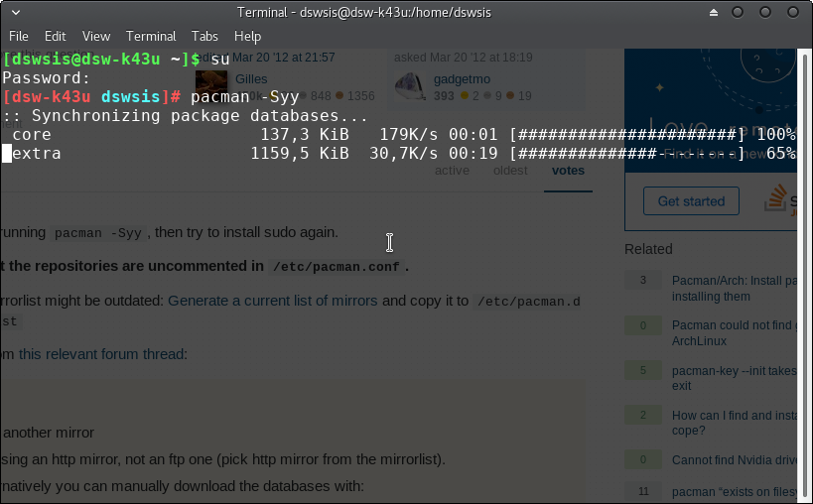Open the File menu
The height and width of the screenshot is (504, 813).
pyautogui.click(x=18, y=36)
